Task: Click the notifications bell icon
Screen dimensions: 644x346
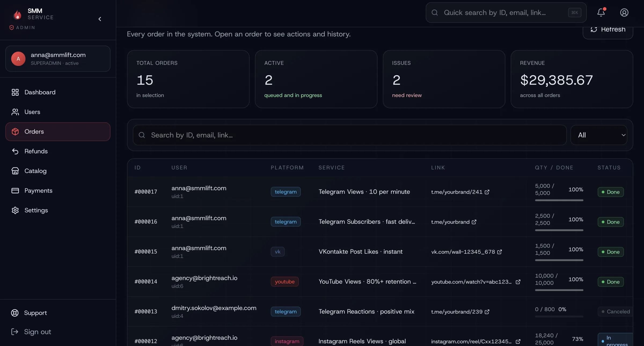Action: click(x=601, y=12)
